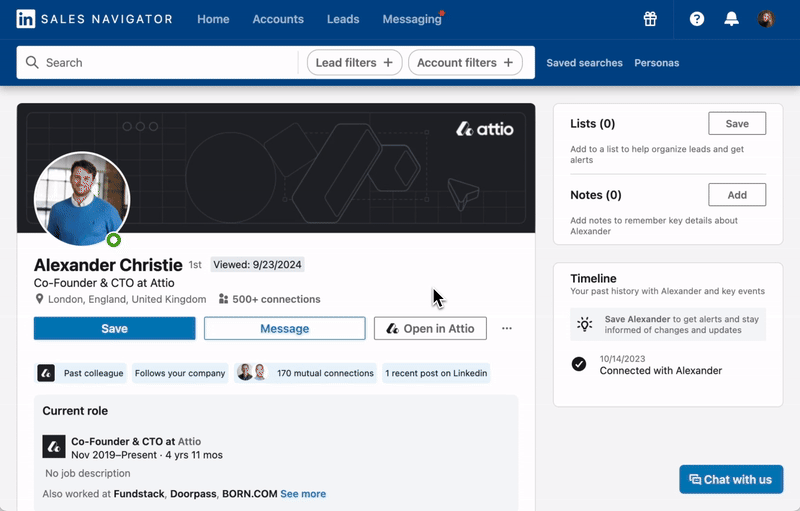Click the Attio company logo in Current role

tap(54, 446)
